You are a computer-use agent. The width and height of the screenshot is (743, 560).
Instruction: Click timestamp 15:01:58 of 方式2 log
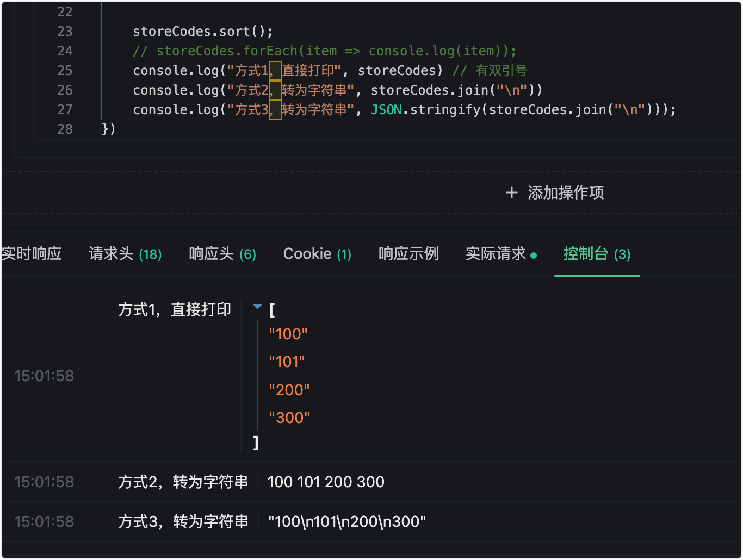point(44,482)
